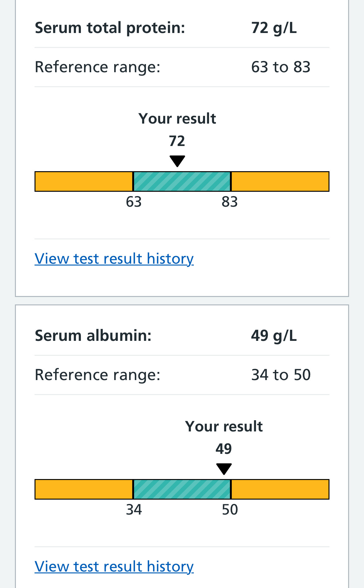The height and width of the screenshot is (588, 364).
Task: Click the Serum albumin heading
Action: pyautogui.click(x=93, y=336)
